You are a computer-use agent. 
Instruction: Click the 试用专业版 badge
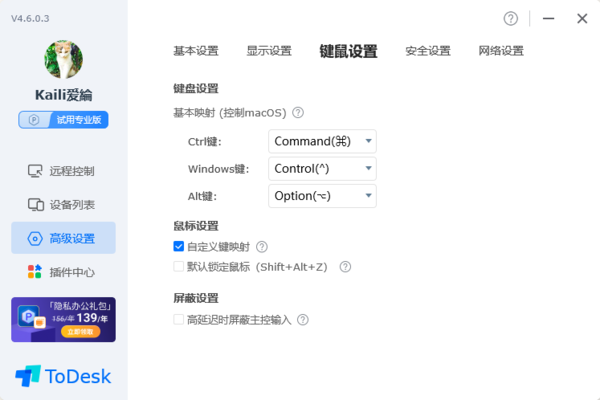point(64,120)
